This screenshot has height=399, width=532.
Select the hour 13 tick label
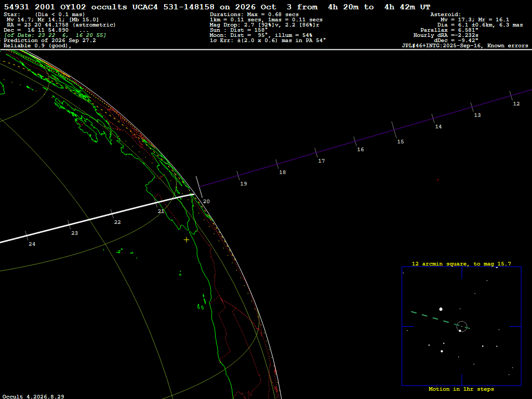(x=477, y=115)
